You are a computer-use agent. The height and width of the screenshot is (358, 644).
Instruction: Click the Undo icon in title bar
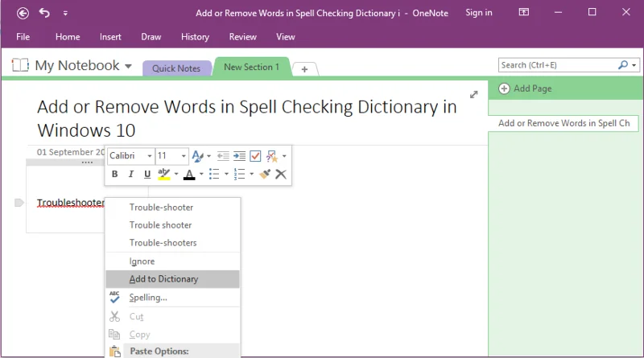[44, 13]
